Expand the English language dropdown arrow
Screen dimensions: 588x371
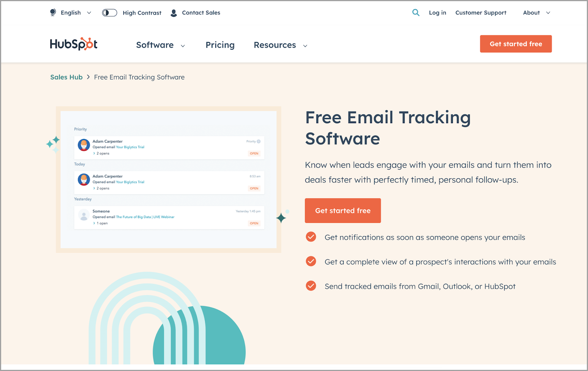coord(89,13)
